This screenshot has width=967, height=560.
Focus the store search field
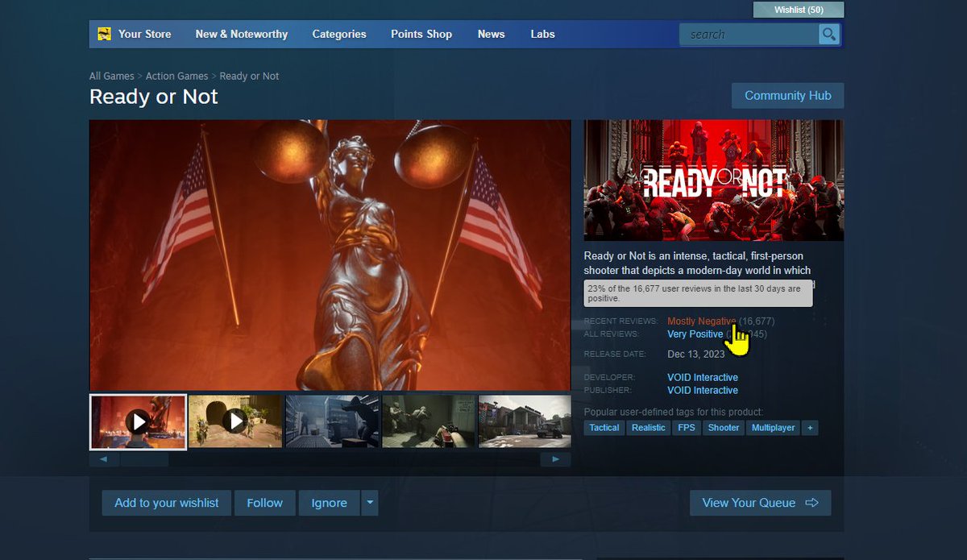pos(749,34)
